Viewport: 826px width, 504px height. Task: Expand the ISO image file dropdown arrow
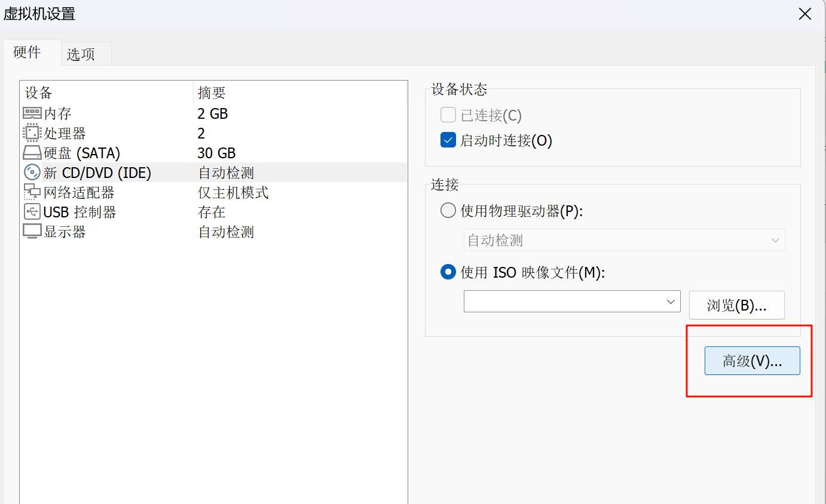(x=671, y=302)
